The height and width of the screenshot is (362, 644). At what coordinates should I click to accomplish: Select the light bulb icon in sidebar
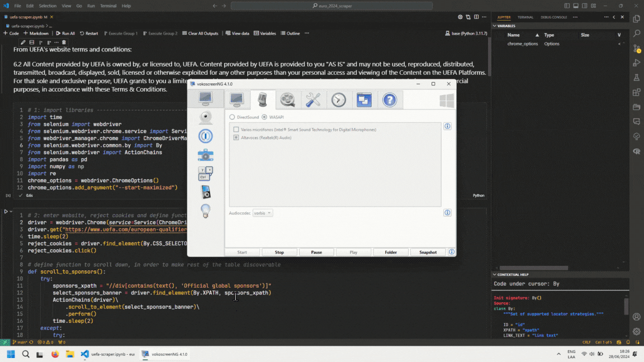[x=205, y=211]
